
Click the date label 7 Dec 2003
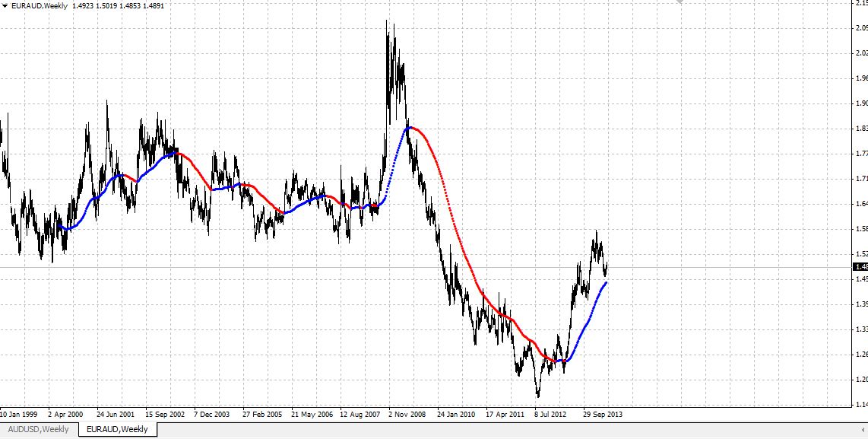[x=213, y=413]
